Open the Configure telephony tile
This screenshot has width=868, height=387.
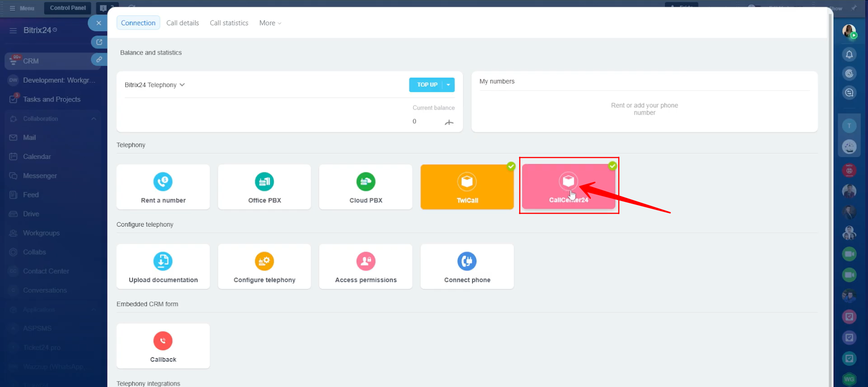264,266
